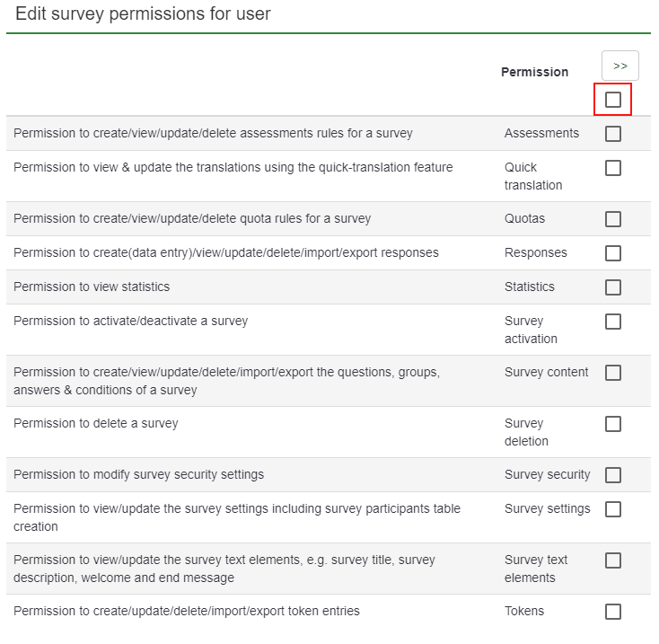Click the 'Permission to delete a survey' text

[96, 423]
